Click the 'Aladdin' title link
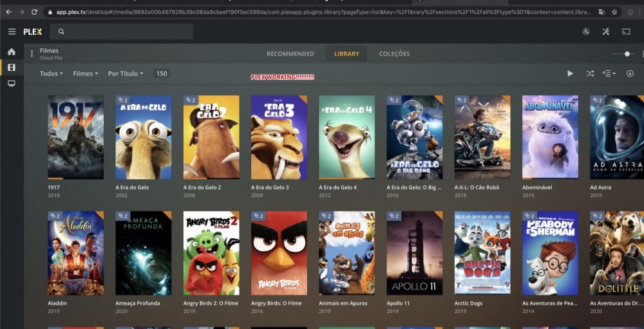 pos(57,303)
